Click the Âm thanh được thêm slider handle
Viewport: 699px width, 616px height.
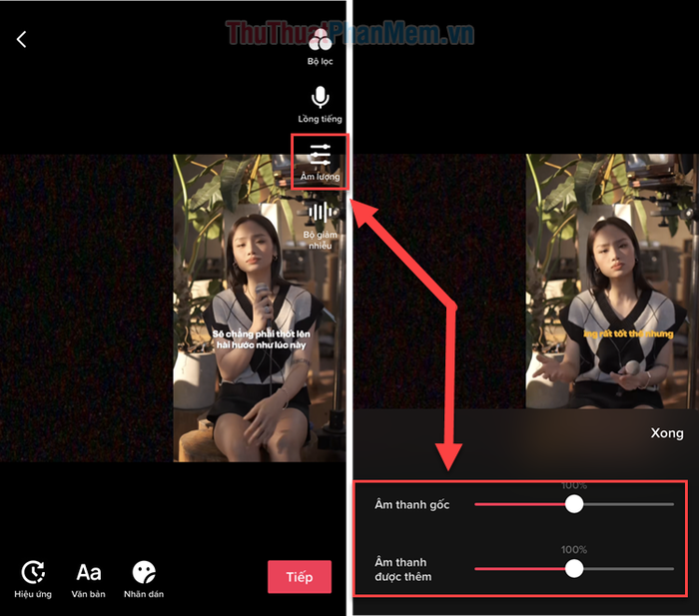click(x=574, y=569)
